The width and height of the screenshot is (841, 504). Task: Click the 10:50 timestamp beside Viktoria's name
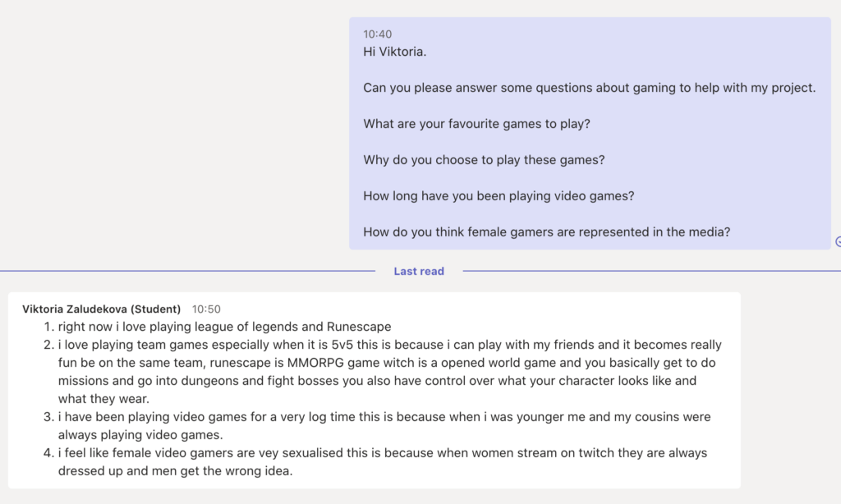pyautogui.click(x=206, y=309)
